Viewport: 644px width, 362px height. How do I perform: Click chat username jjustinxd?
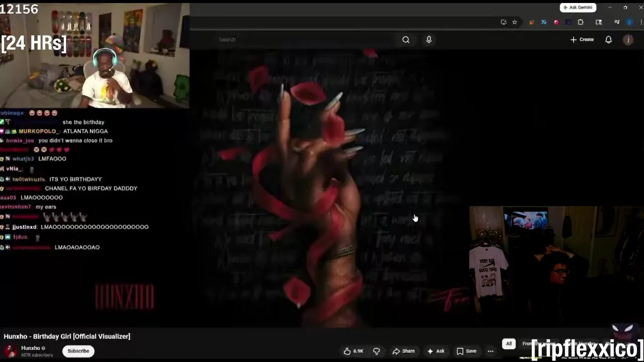pyautogui.click(x=25, y=227)
